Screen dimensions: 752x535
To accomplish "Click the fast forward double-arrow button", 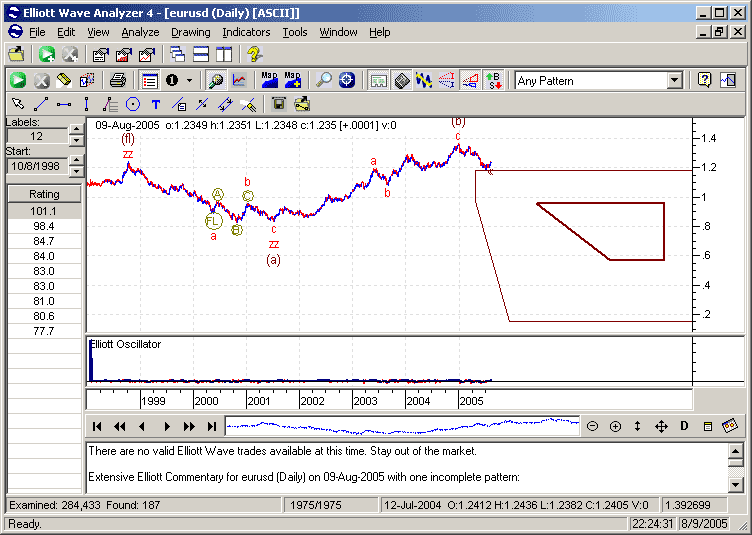I will click(189, 426).
